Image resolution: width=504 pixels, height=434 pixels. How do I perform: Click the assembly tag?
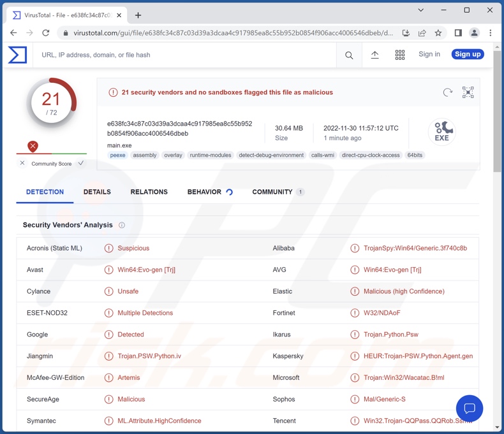[x=145, y=155]
